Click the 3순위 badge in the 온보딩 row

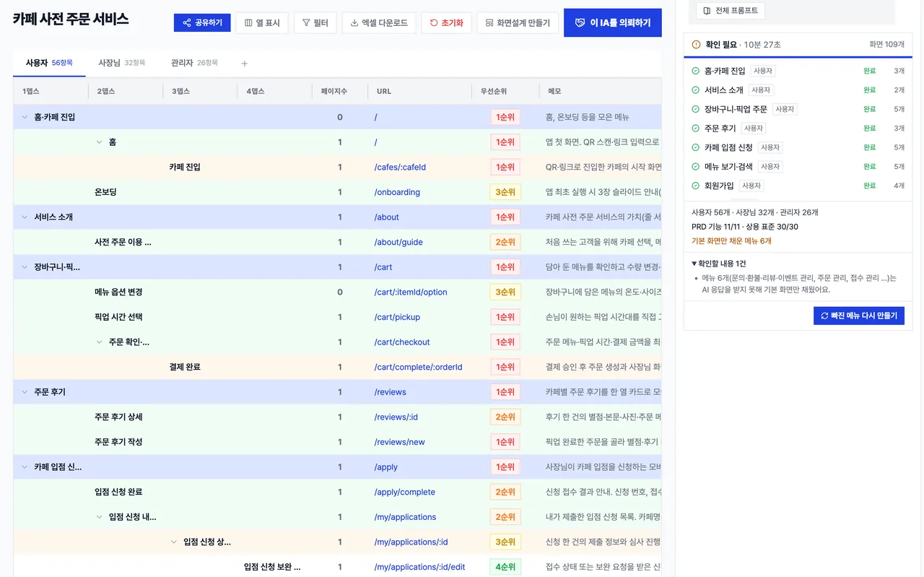coord(505,192)
